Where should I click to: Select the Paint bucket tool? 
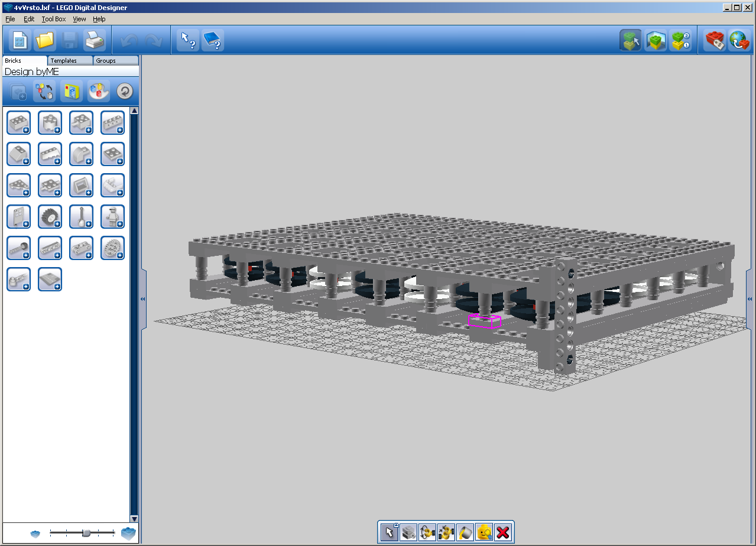(465, 532)
